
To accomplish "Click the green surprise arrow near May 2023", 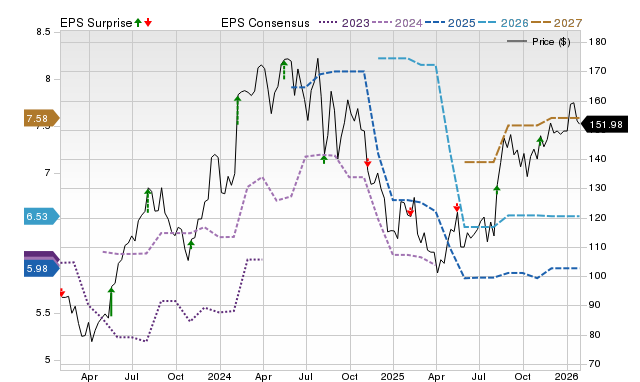I will click(x=111, y=302).
